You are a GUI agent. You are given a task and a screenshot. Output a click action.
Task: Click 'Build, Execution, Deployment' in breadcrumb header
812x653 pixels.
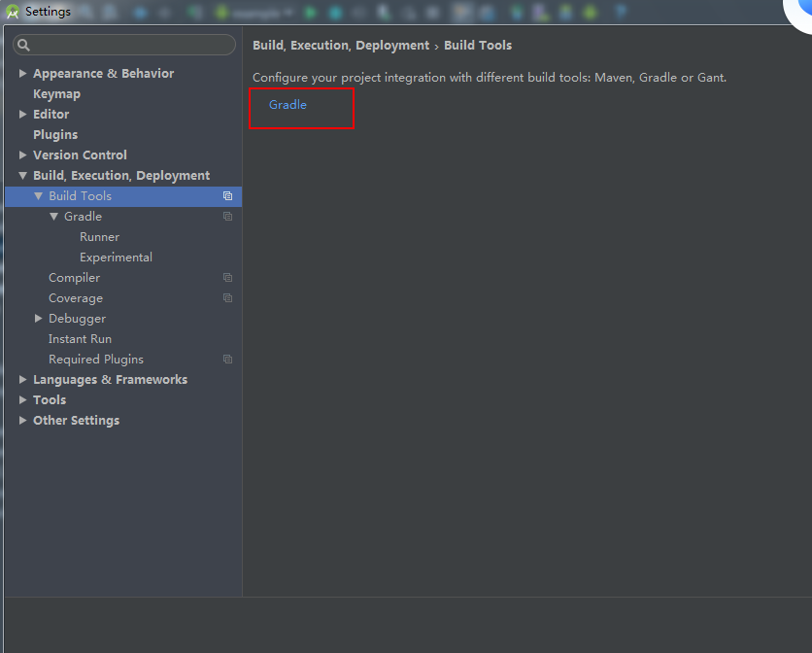[341, 46]
